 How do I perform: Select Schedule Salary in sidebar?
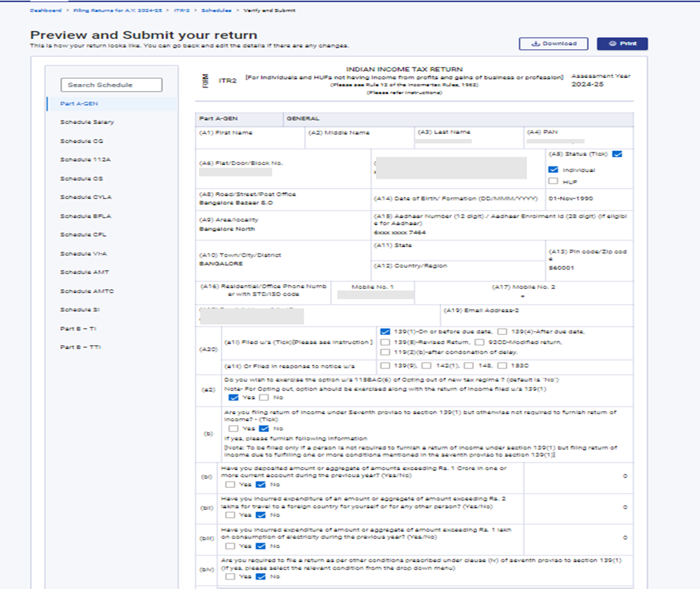[x=87, y=122]
